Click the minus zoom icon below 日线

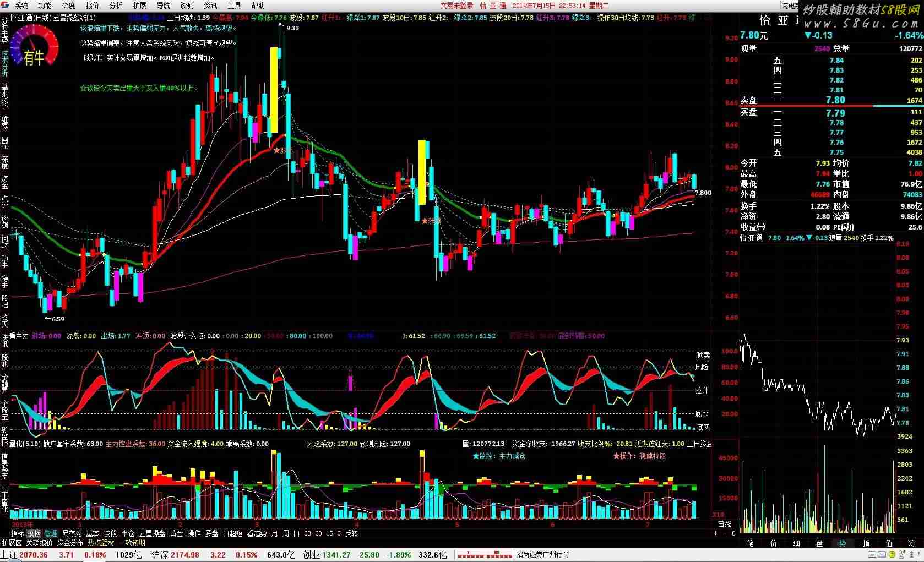[725, 533]
